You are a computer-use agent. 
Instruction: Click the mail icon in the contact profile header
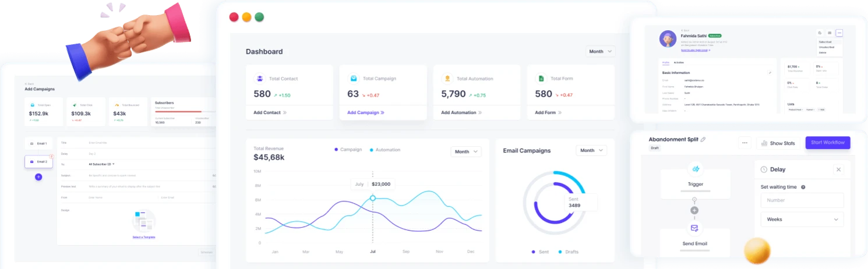pyautogui.click(x=830, y=33)
